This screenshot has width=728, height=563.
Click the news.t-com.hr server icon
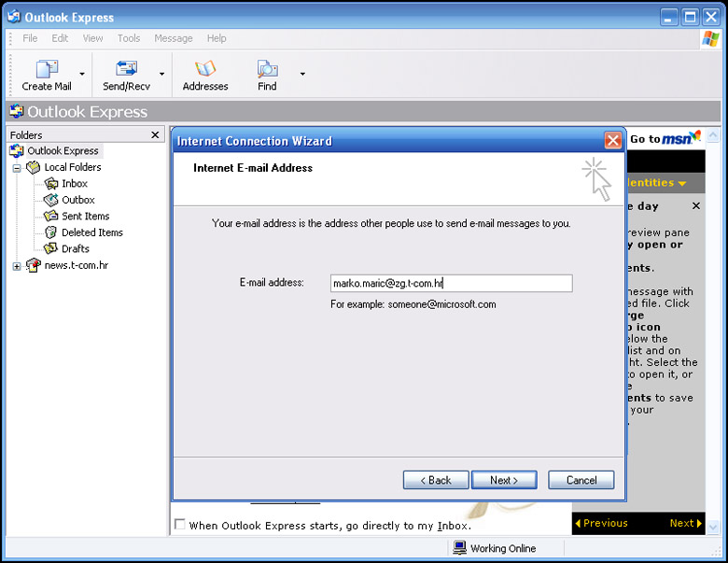[34, 265]
